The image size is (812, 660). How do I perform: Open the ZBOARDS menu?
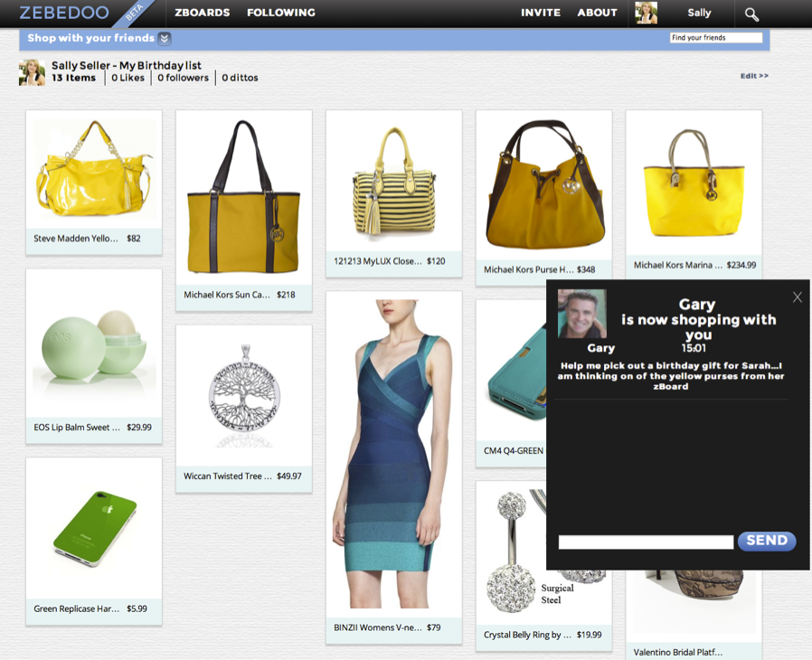[x=203, y=13]
